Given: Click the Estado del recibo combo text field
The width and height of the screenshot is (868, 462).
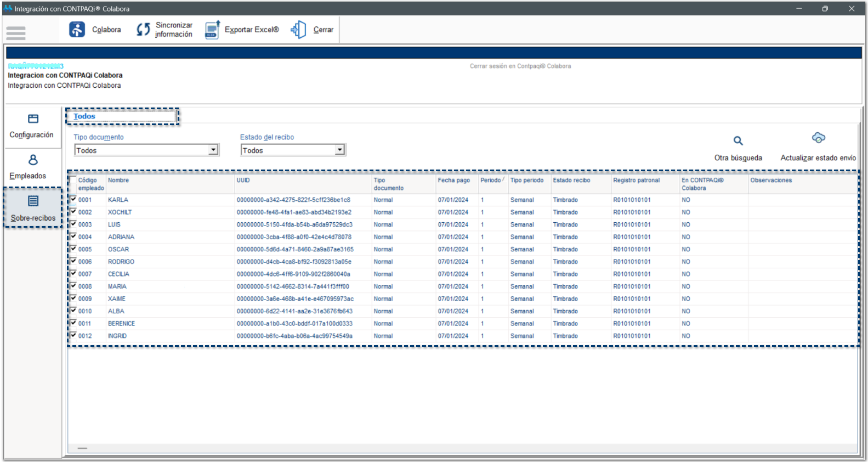Looking at the screenshot, I should [x=288, y=150].
